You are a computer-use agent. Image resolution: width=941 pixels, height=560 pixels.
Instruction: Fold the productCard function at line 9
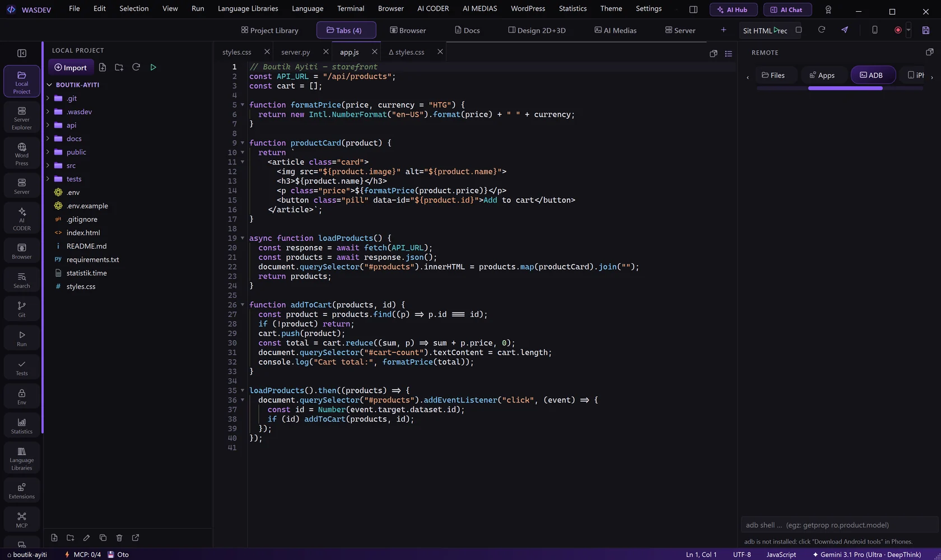click(x=243, y=143)
